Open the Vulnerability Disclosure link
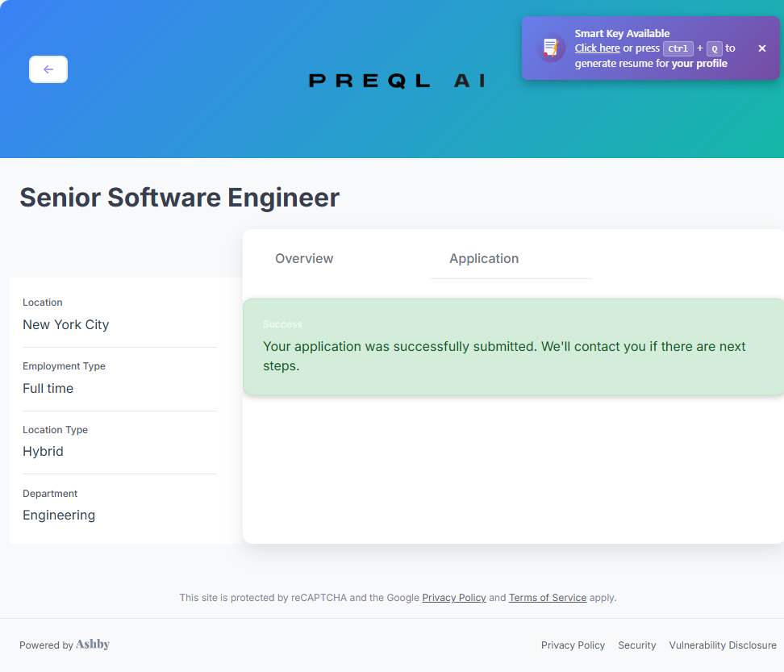 pos(723,645)
